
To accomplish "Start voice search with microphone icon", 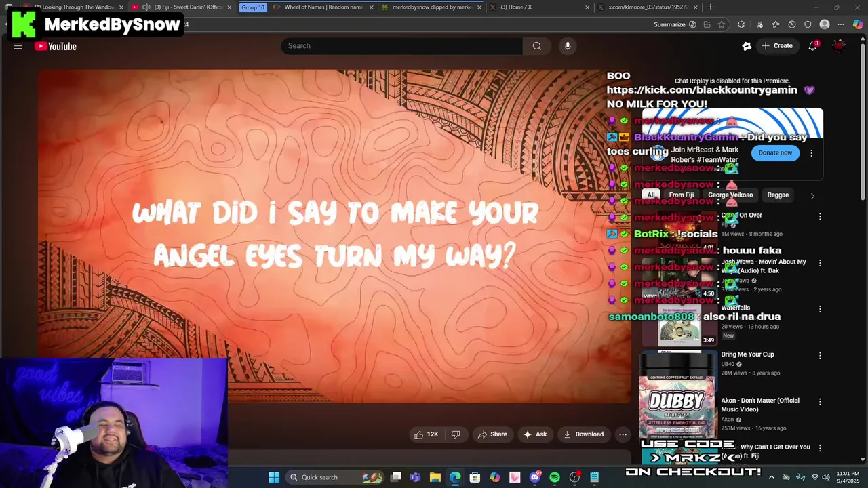I will [568, 46].
